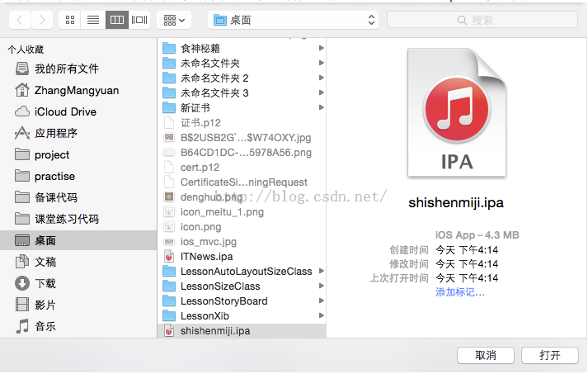Click the large IPA preview icon
Viewport: 588px width, 374px height.
(457, 112)
